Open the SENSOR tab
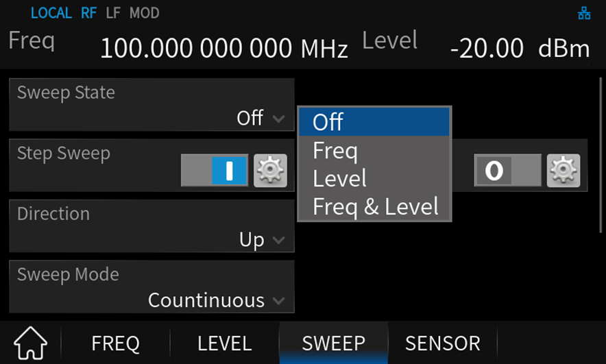 (x=442, y=342)
